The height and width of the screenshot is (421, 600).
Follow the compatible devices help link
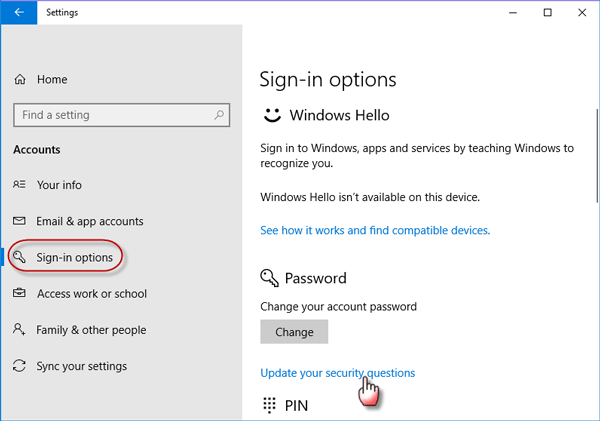point(375,230)
